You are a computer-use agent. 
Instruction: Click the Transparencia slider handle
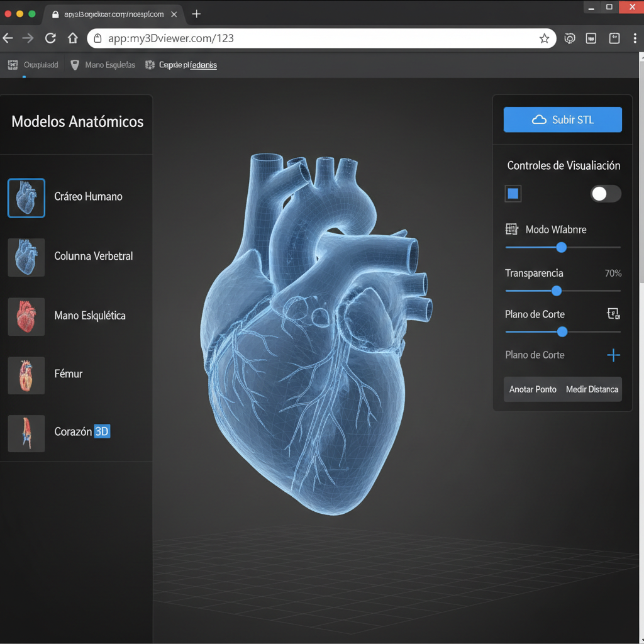pyautogui.click(x=557, y=291)
